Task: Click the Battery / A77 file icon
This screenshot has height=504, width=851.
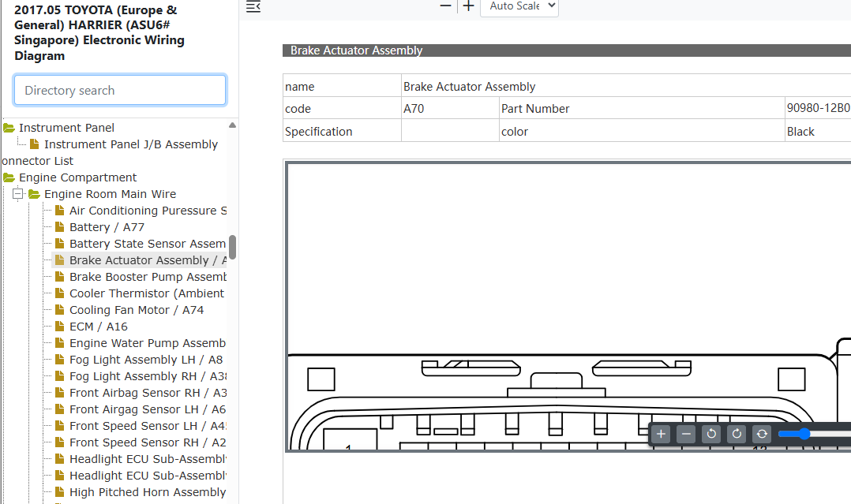Action: click(60, 227)
